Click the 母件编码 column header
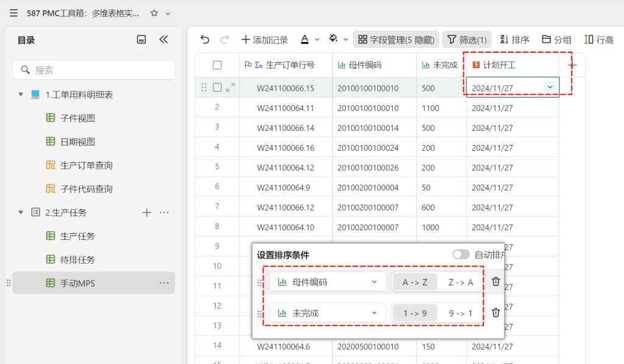This screenshot has width=624, height=364. (375, 65)
